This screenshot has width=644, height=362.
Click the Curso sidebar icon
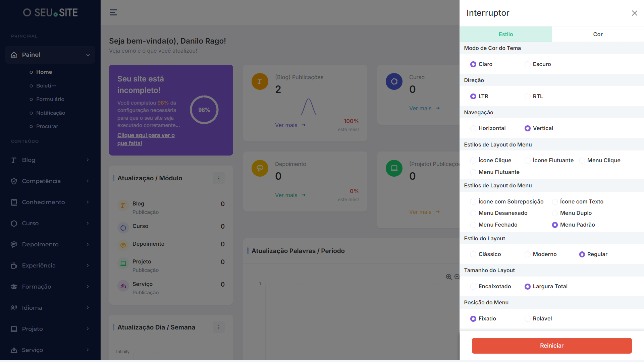[x=14, y=223]
